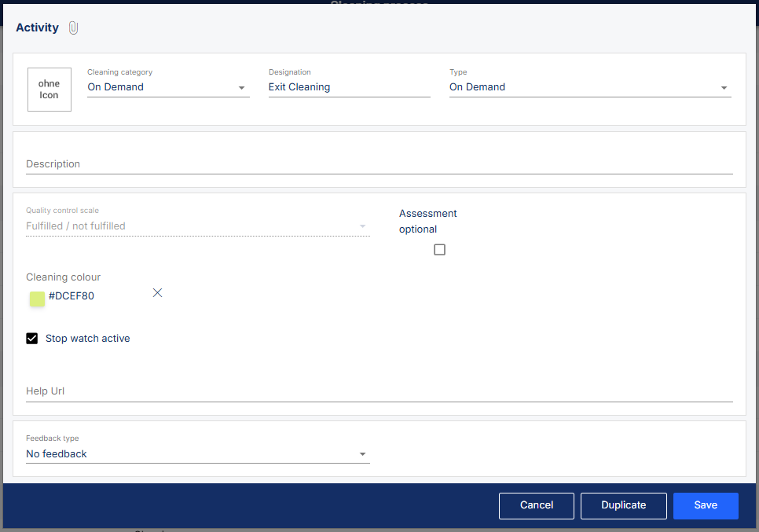Click the 'Activity' dialog title

point(37,28)
